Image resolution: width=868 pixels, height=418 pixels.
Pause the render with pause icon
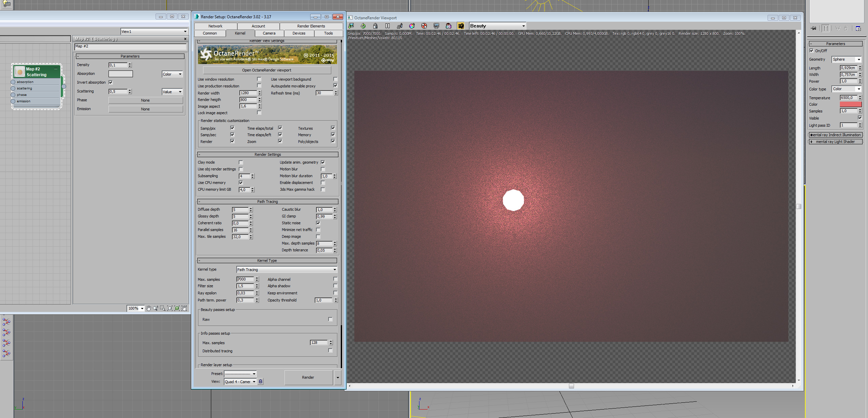click(x=388, y=26)
